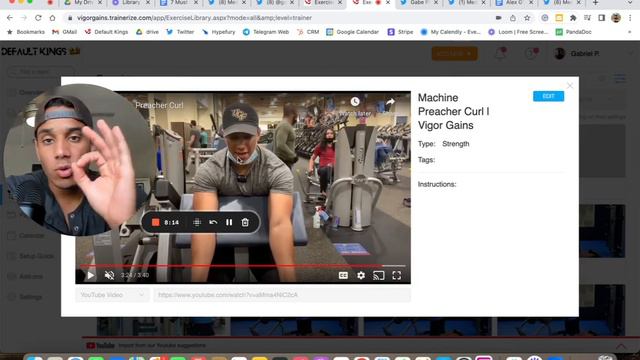Open the CRM bookmark
This screenshot has height=360, width=640.
pyautogui.click(x=308, y=32)
